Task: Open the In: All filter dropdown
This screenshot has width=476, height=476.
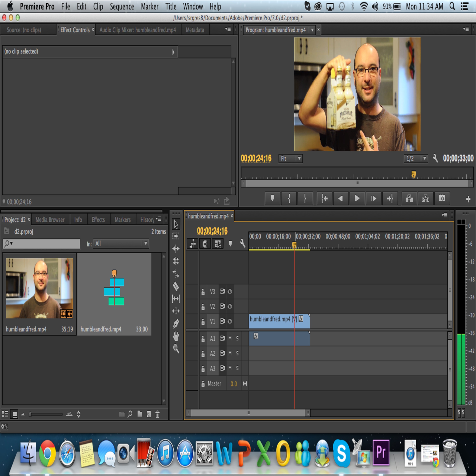Action: (x=121, y=244)
